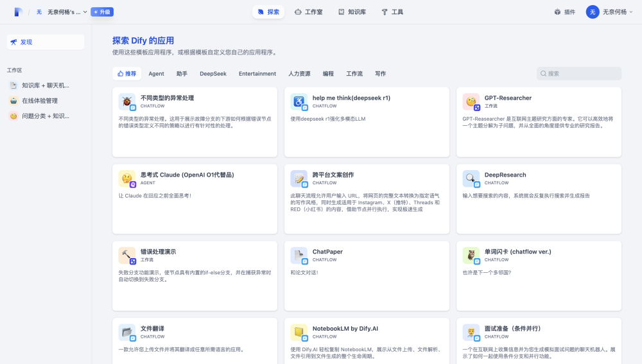The width and height of the screenshot is (642, 364).
Task: Click the help me think wheelchair icon
Action: pyautogui.click(x=299, y=101)
